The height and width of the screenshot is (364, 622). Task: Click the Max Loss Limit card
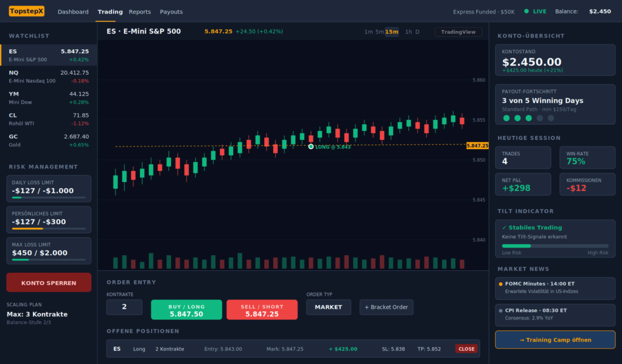[x=49, y=251]
